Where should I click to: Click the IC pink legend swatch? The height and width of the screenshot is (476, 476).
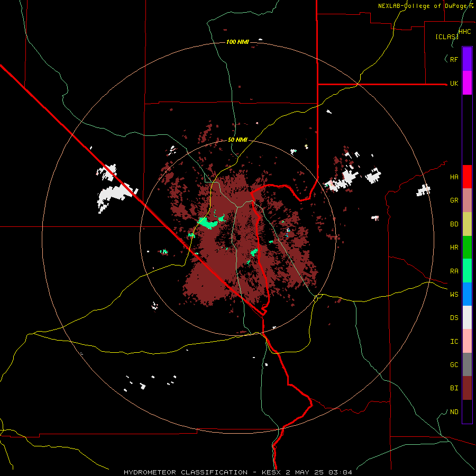click(467, 341)
